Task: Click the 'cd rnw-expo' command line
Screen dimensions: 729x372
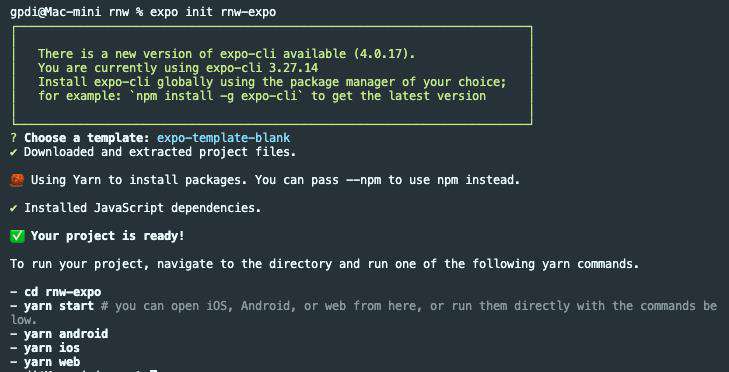Action: click(x=63, y=292)
